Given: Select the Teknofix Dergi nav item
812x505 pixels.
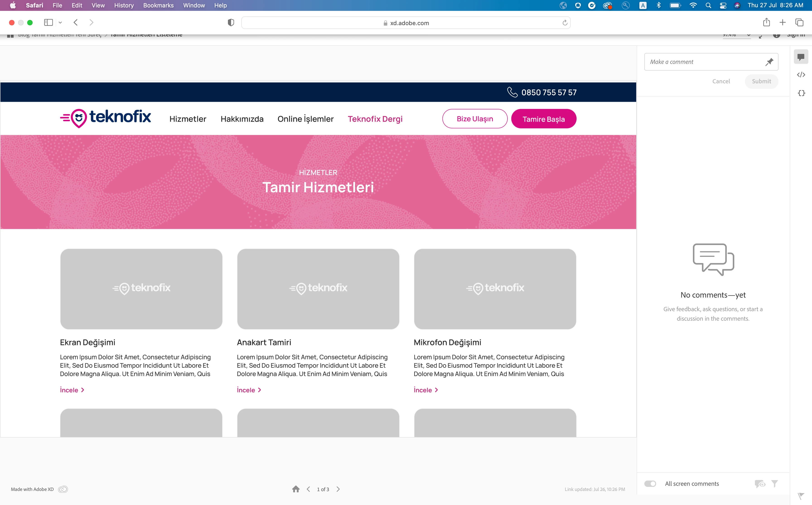Looking at the screenshot, I should [375, 119].
